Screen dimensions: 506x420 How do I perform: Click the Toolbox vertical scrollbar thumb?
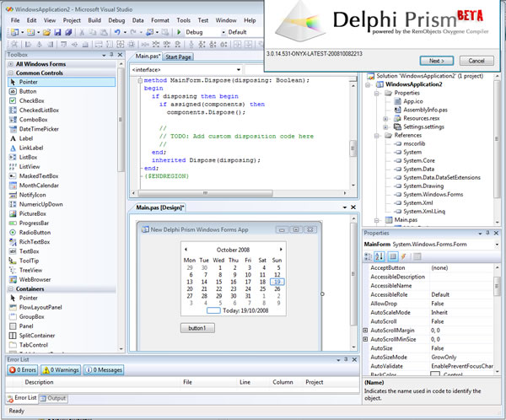pyautogui.click(x=121, y=120)
